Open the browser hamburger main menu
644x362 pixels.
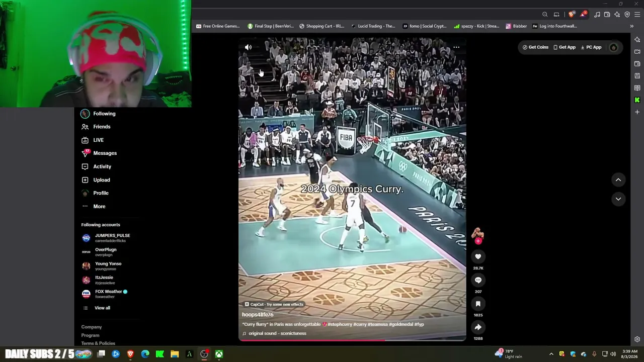pyautogui.click(x=637, y=15)
